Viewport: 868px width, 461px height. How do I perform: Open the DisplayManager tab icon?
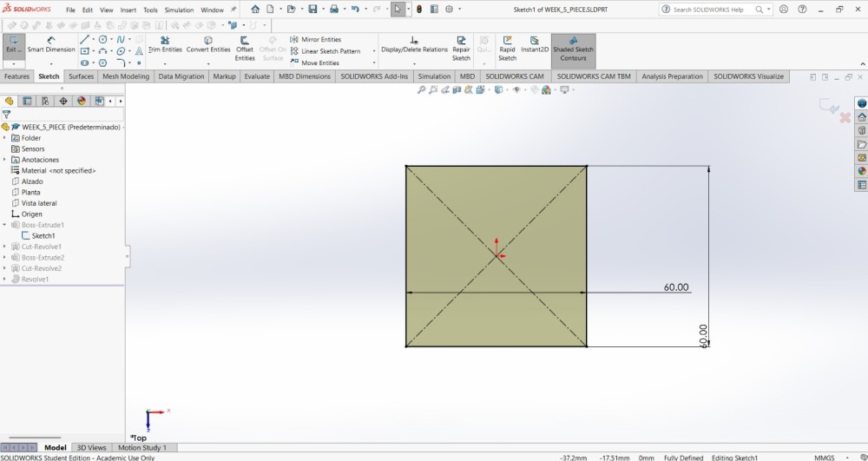coord(82,101)
